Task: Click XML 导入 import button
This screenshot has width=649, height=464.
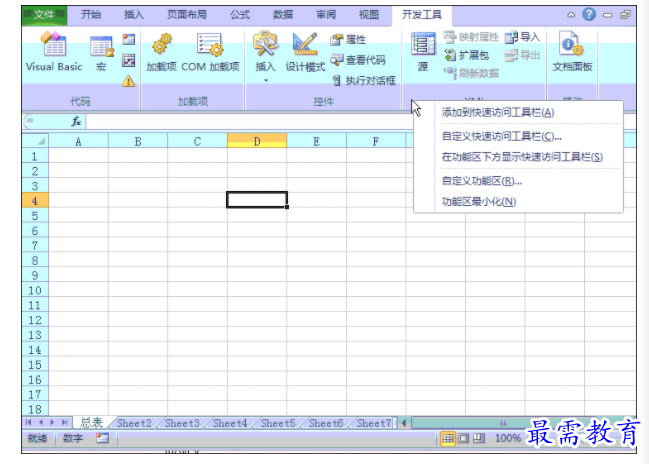Action: tap(522, 37)
